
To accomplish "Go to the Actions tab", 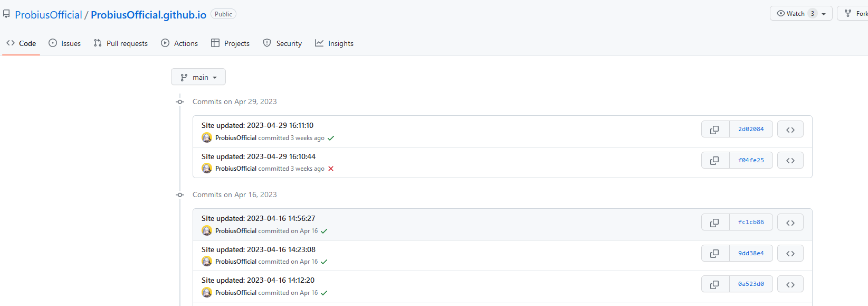I will [179, 43].
